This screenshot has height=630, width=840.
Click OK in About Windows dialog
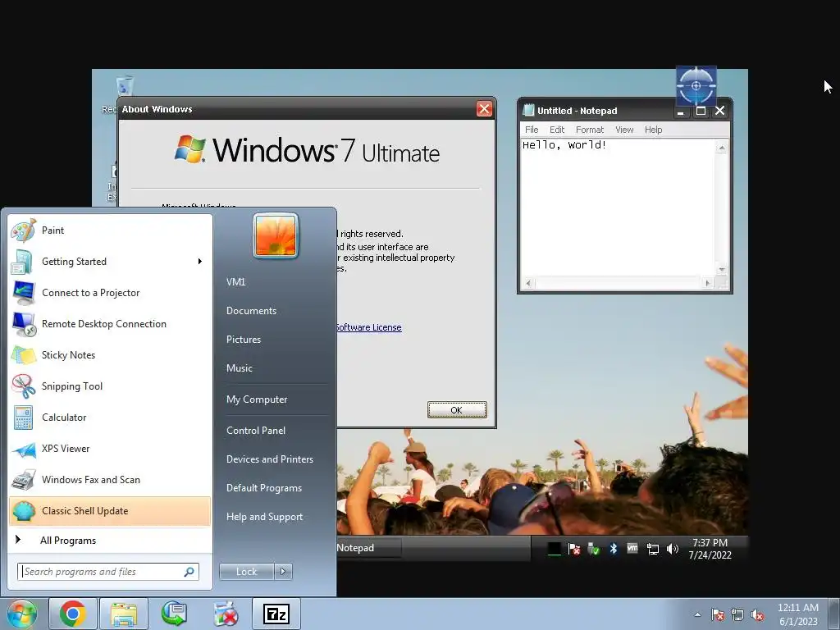point(457,410)
